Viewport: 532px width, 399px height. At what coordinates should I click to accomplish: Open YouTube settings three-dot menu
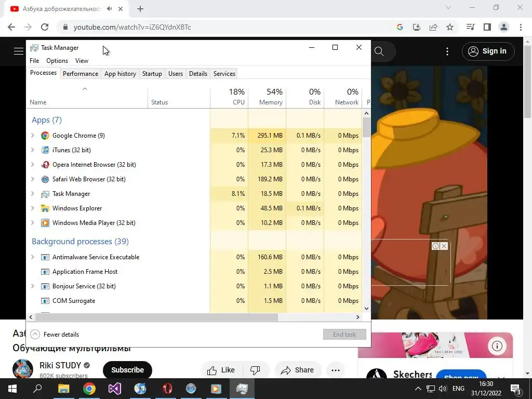447,51
